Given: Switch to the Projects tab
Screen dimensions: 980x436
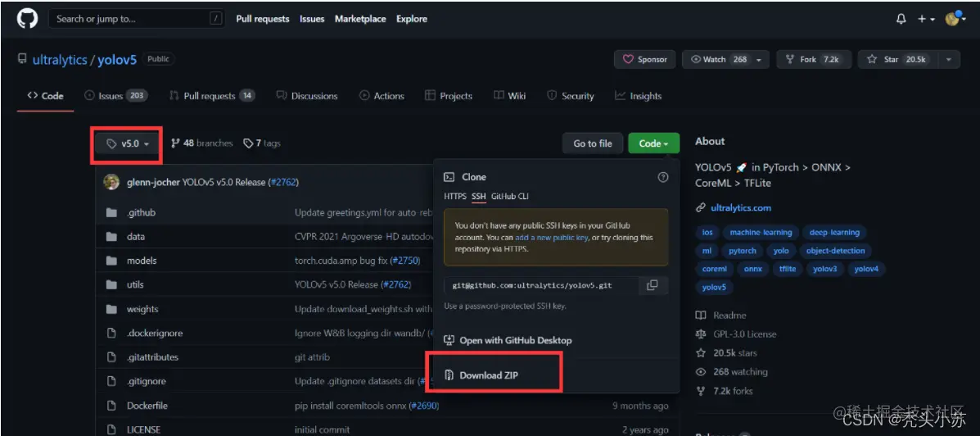Looking at the screenshot, I should tap(448, 96).
